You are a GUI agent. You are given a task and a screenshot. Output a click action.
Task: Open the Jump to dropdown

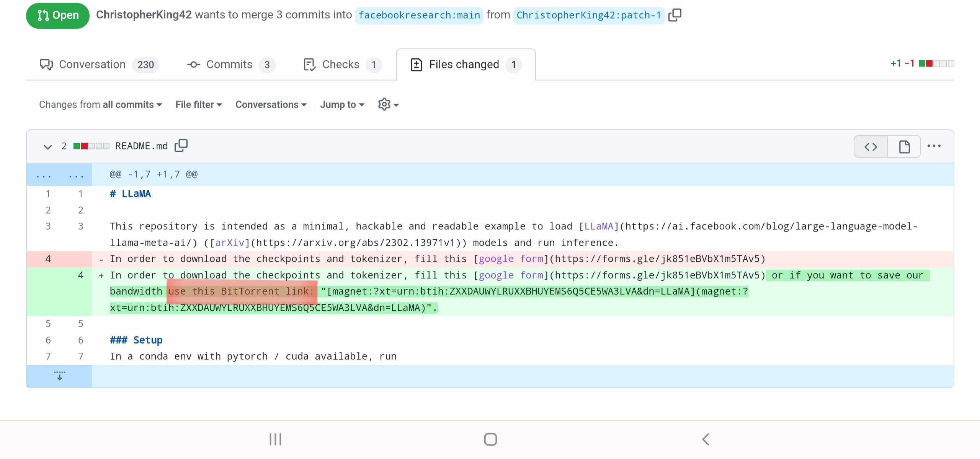342,104
